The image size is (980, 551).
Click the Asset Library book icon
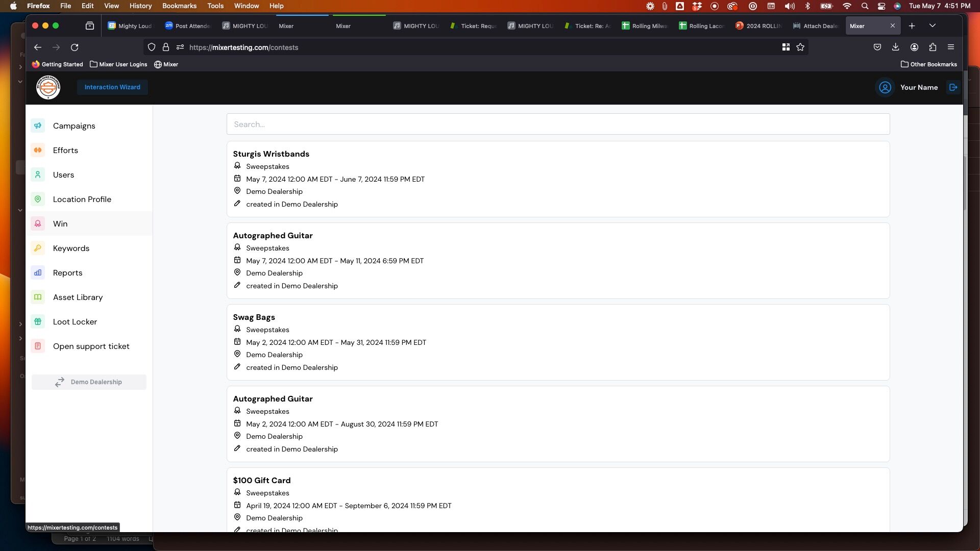point(38,297)
